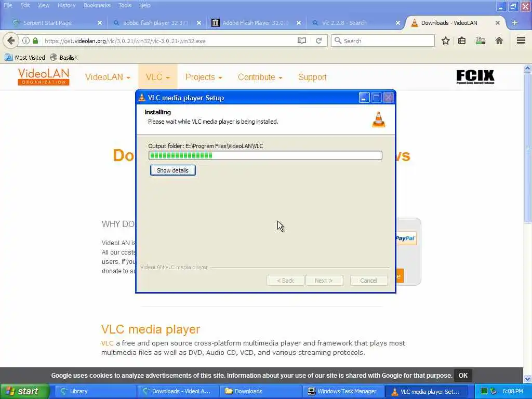Open the Tools menu
532x399 pixels.
(x=125, y=5)
